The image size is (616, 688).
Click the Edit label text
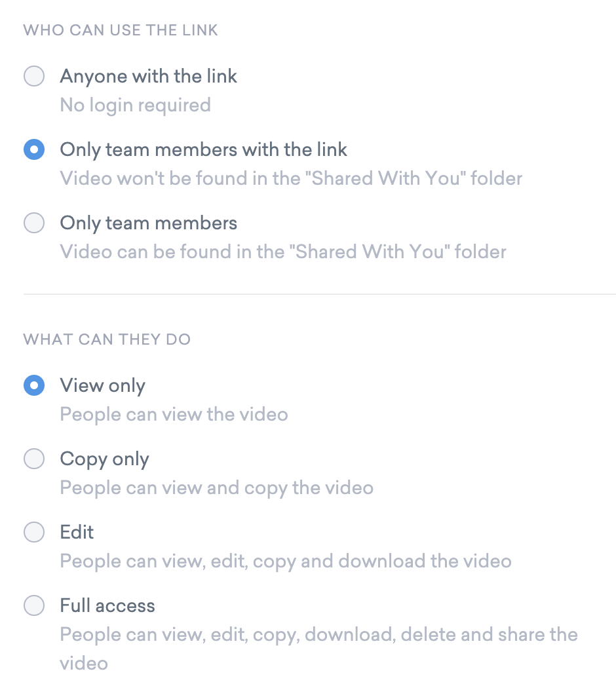pyautogui.click(x=77, y=532)
